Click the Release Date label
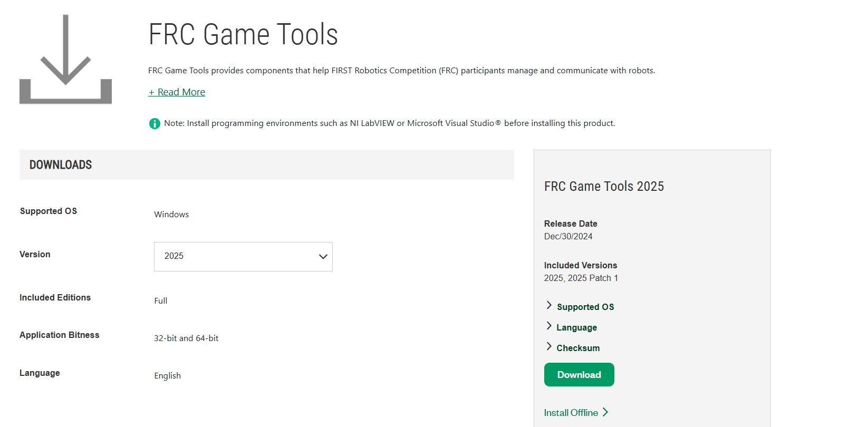 571,224
